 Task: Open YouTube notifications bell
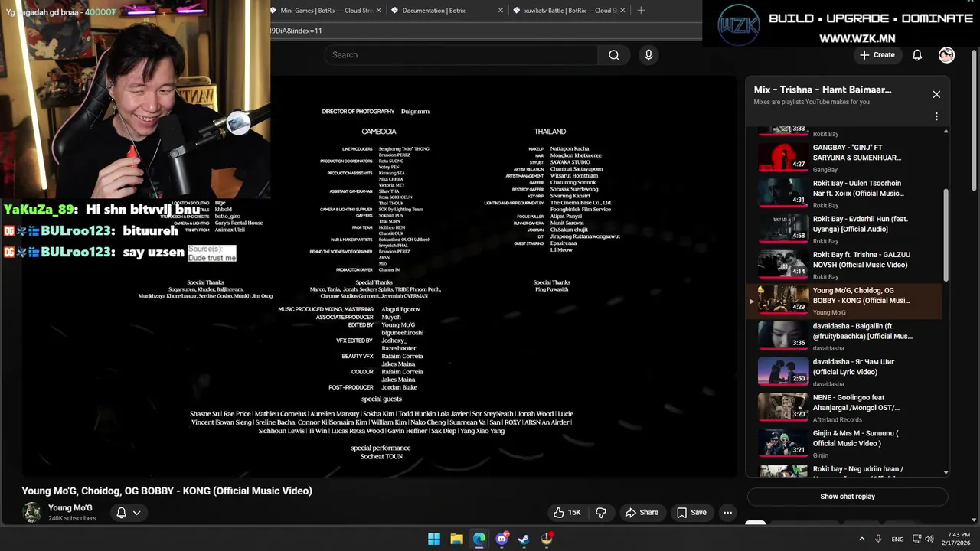pos(917,55)
